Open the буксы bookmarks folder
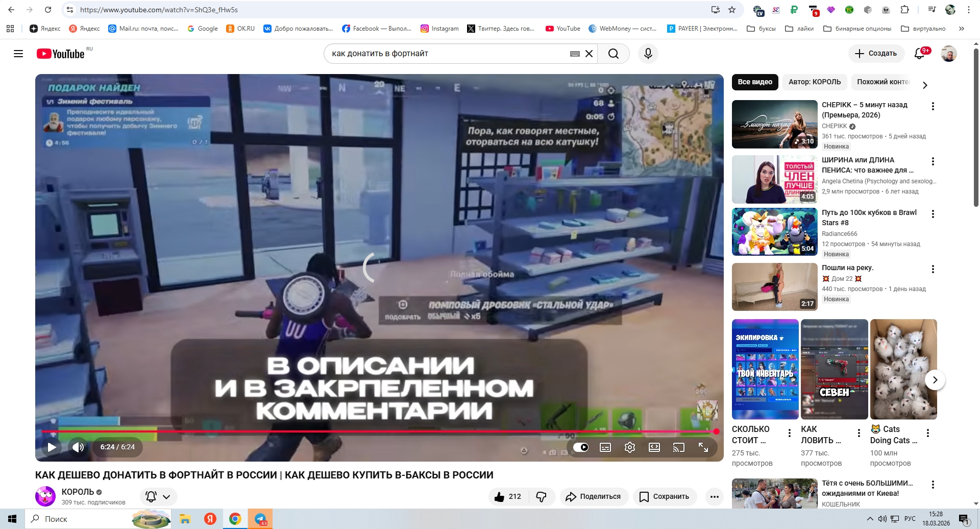The height and width of the screenshot is (529, 980). pyautogui.click(x=761, y=29)
